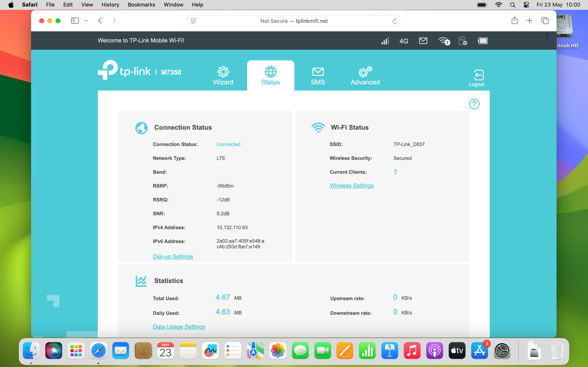Click the SD card status icon
Image resolution: width=588 pixels, height=367 pixels.
click(462, 41)
